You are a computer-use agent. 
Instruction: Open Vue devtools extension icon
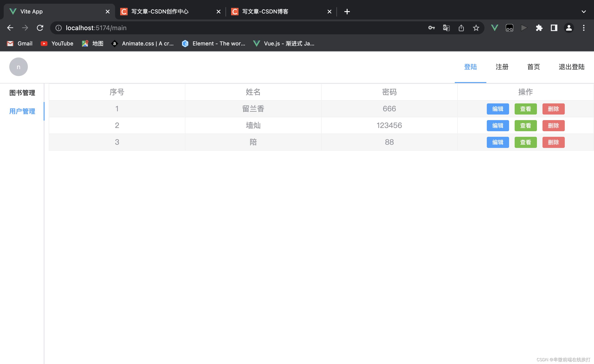point(494,28)
